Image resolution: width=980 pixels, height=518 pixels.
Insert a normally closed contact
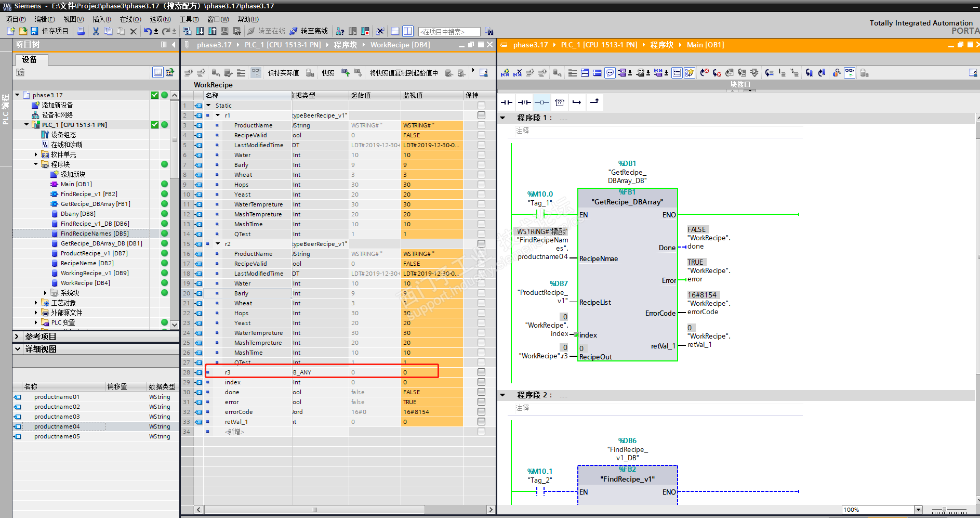(x=524, y=102)
